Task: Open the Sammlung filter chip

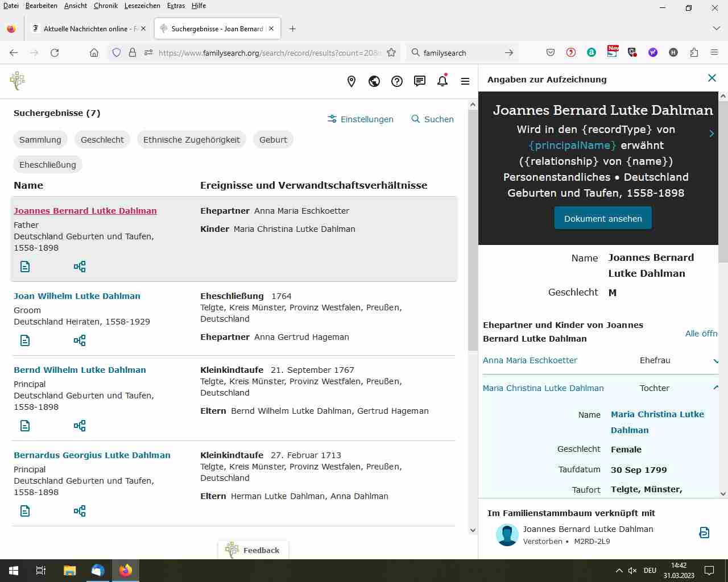Action: (x=40, y=140)
